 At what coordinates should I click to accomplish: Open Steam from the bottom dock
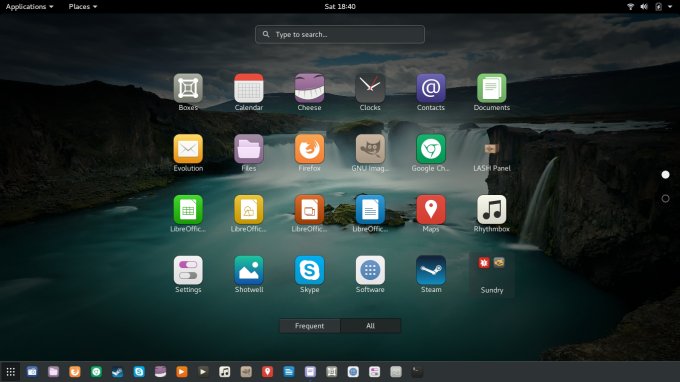tap(118, 372)
